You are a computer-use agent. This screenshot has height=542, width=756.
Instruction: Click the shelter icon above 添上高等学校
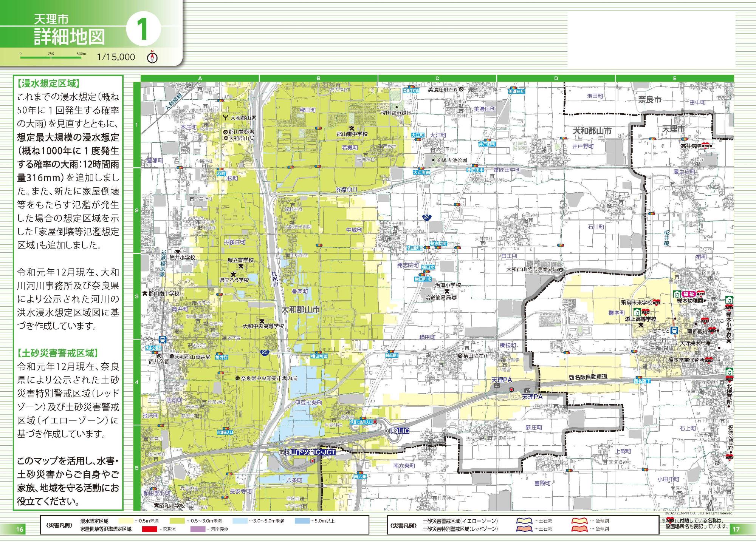click(637, 312)
